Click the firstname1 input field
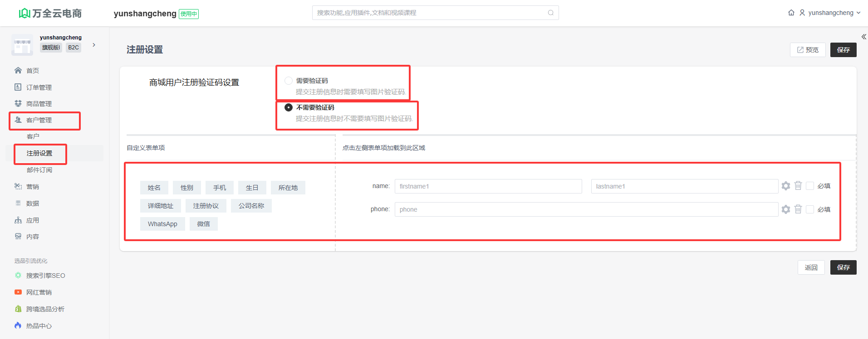 488,186
